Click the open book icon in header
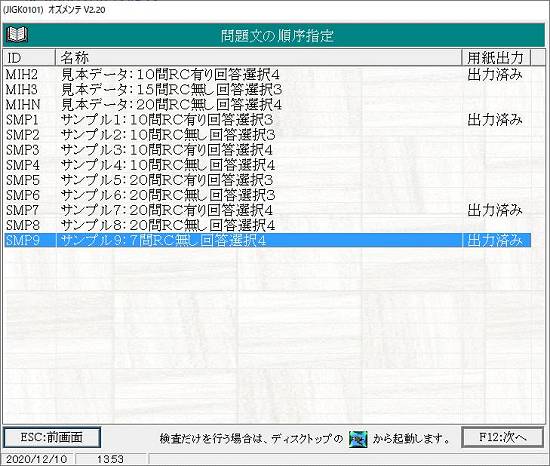 [x=17, y=35]
